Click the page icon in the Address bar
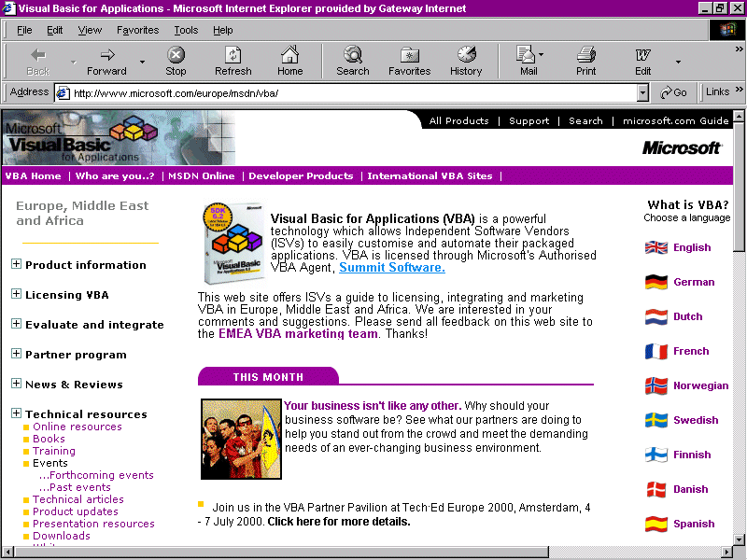Viewport: 747px width, 560px height. pos(63,92)
